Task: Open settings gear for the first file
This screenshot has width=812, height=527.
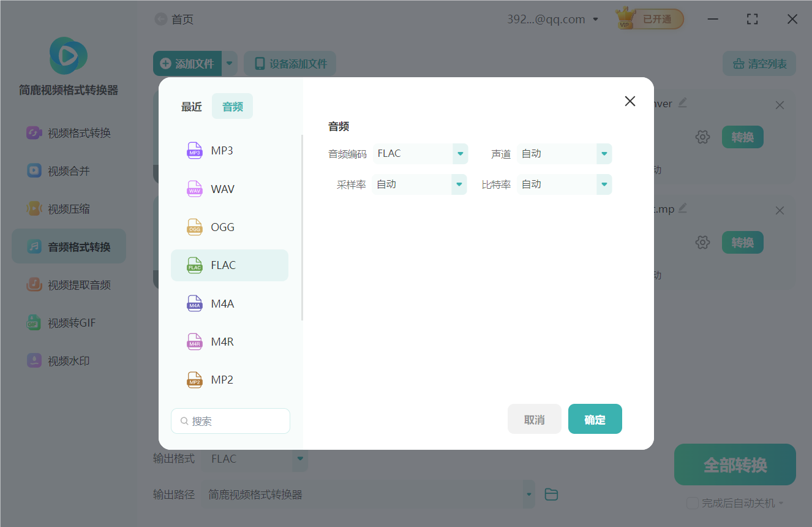Action: coord(702,137)
